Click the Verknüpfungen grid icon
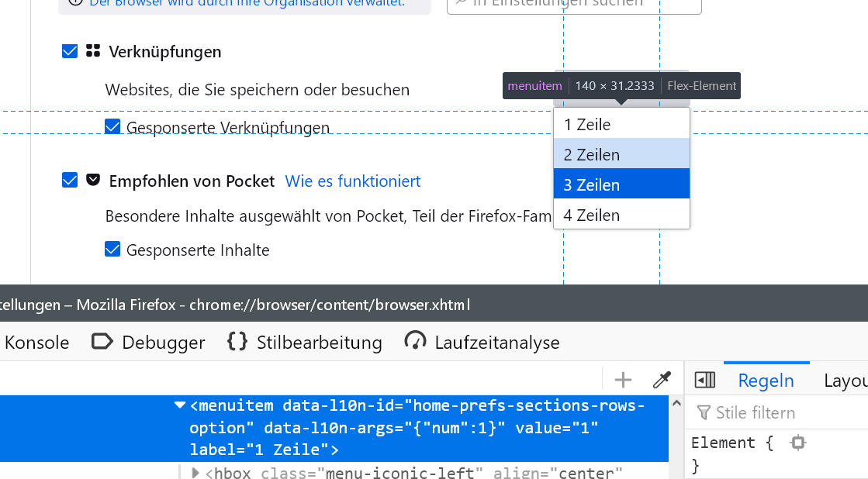 (93, 51)
